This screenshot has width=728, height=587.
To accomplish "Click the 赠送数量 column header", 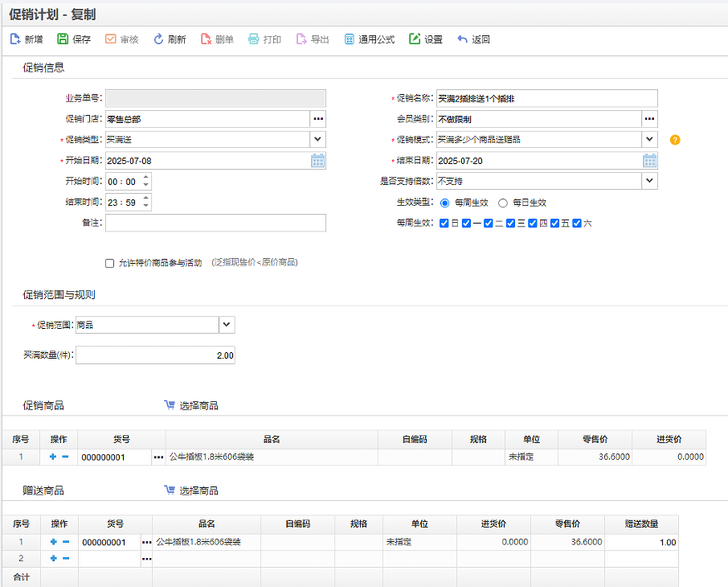I will click(642, 523).
